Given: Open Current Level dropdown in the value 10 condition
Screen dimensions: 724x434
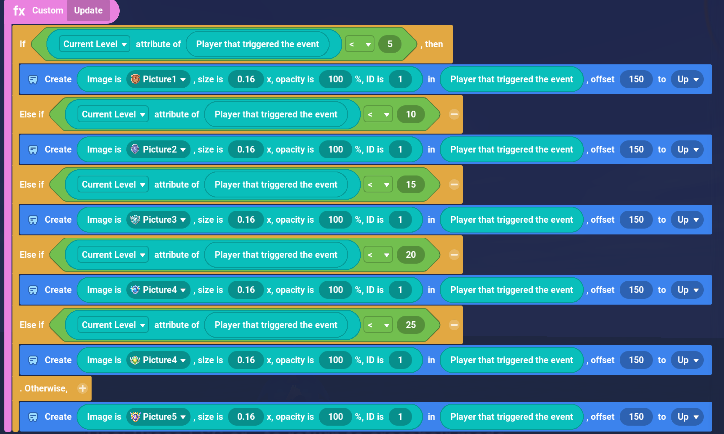Looking at the screenshot, I should tap(113, 115).
